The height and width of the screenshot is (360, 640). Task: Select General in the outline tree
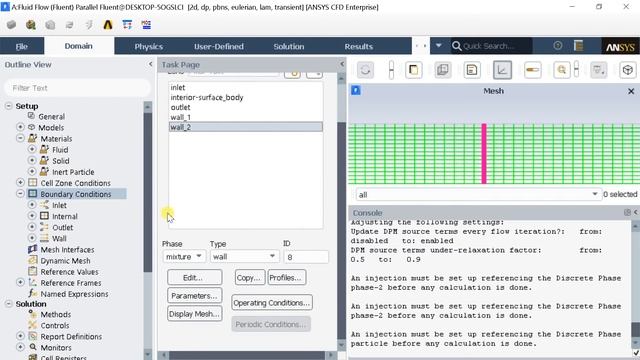point(51,116)
